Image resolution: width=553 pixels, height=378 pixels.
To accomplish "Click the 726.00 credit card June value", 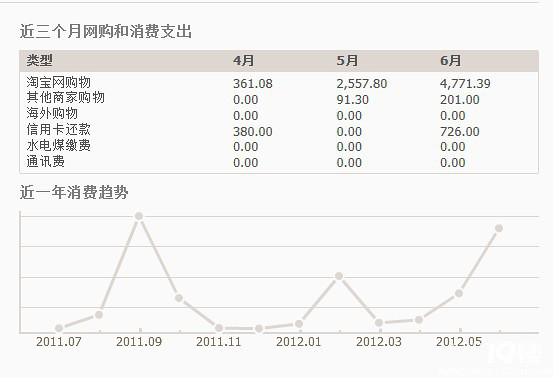I will click(460, 132).
